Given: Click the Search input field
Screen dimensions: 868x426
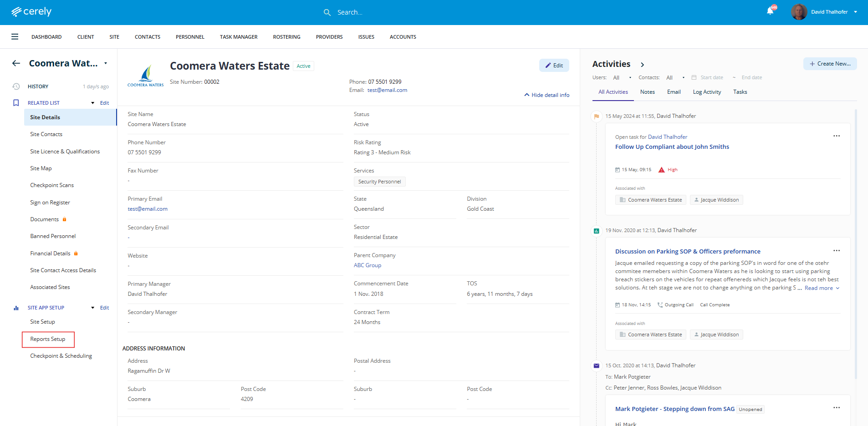Looking at the screenshot, I should (x=410, y=12).
